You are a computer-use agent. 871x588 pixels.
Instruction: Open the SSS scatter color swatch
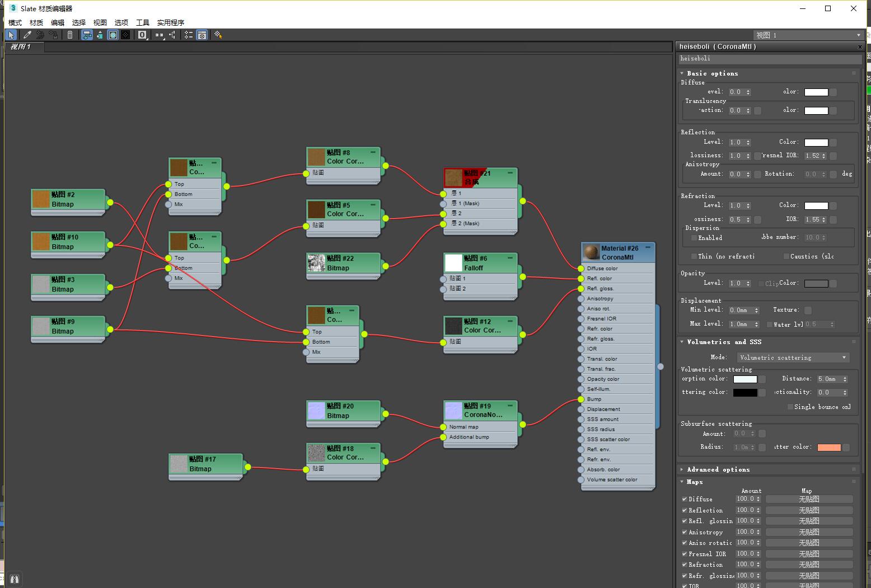829,447
